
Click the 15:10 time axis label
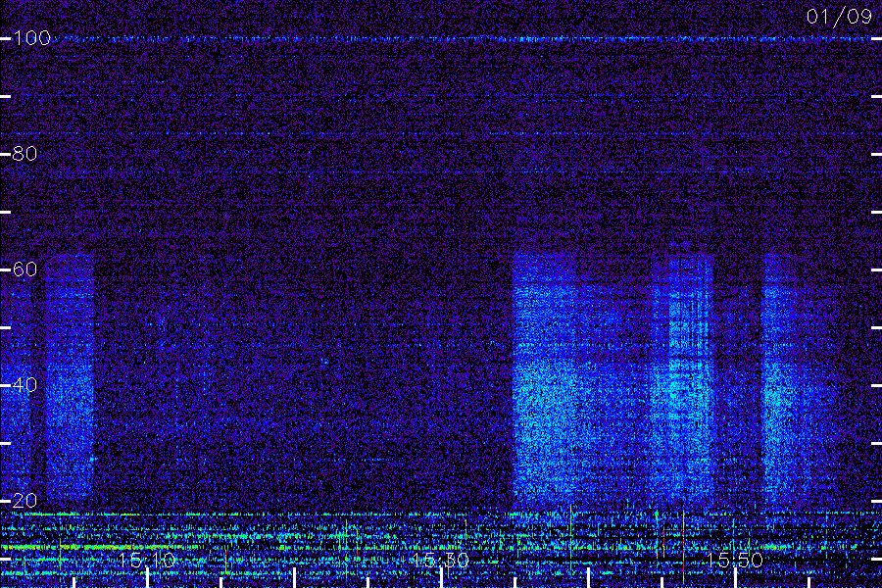[147, 560]
